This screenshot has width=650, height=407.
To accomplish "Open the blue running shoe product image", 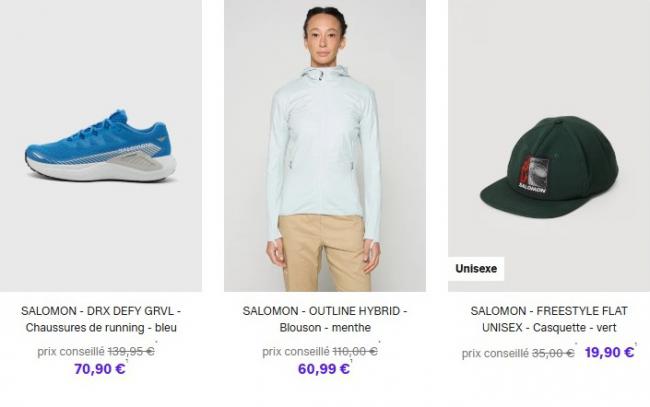I will click(101, 145).
